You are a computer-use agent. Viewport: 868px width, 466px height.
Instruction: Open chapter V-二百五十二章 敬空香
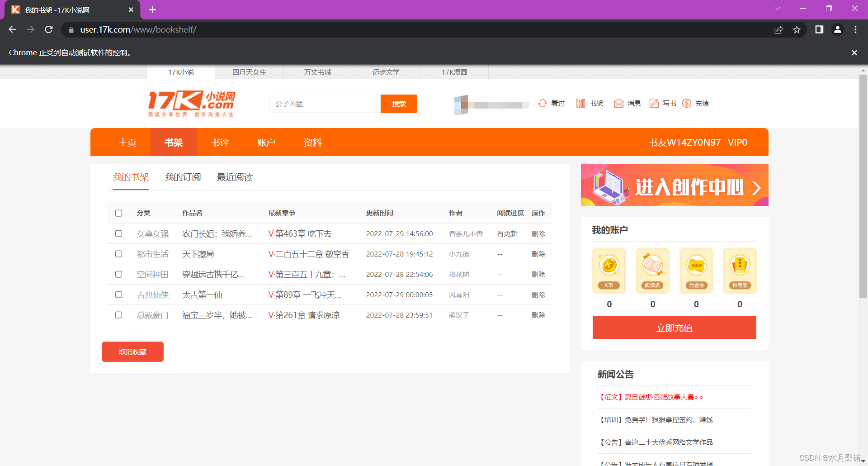(x=309, y=254)
